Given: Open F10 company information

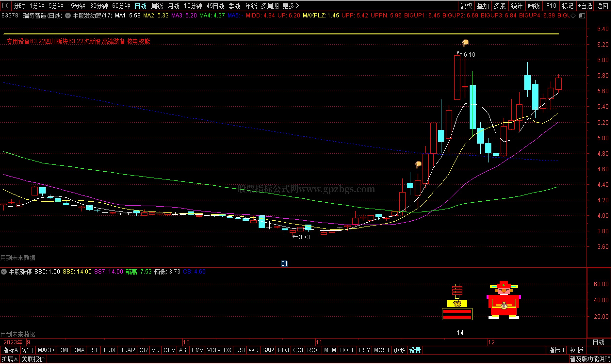Looking at the screenshot, I should click(x=551, y=6).
